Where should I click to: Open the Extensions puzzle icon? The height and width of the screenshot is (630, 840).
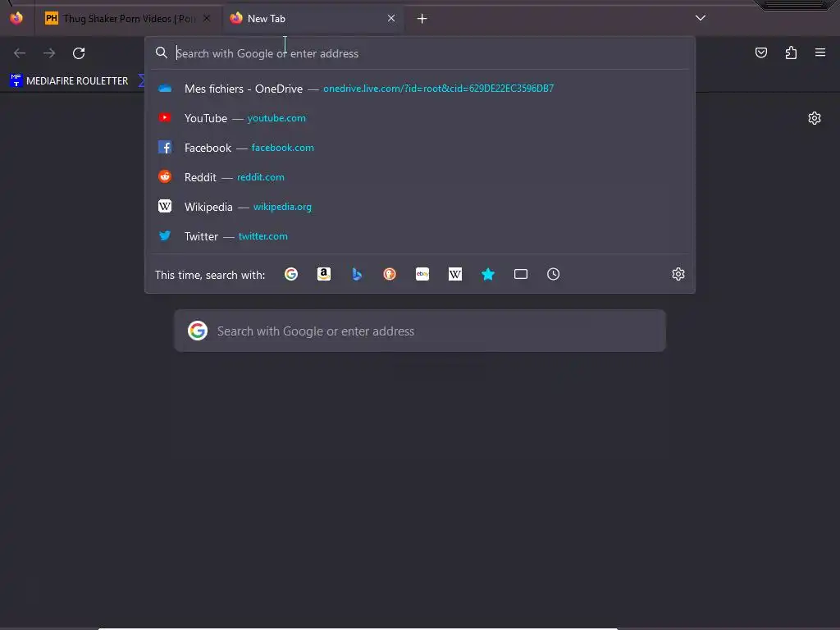tap(791, 52)
